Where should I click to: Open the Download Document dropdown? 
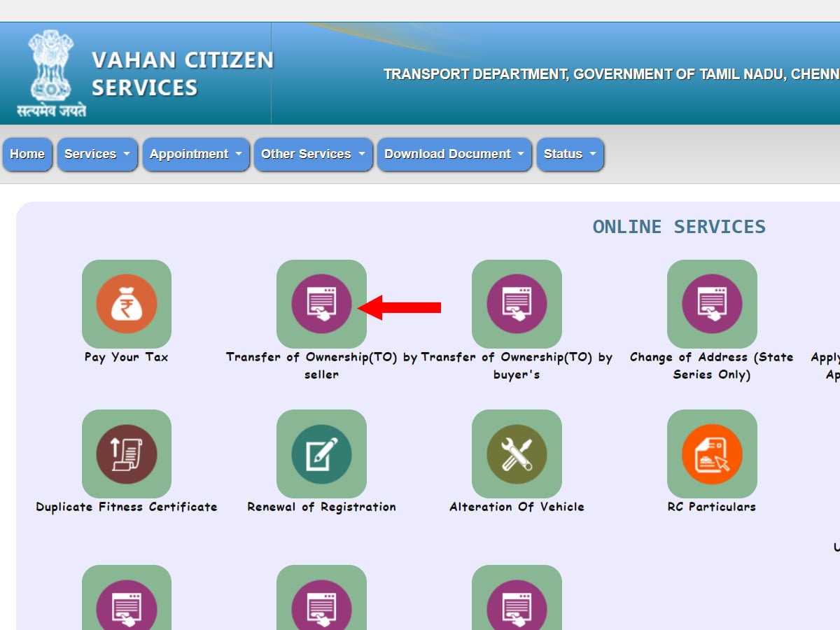tap(454, 154)
